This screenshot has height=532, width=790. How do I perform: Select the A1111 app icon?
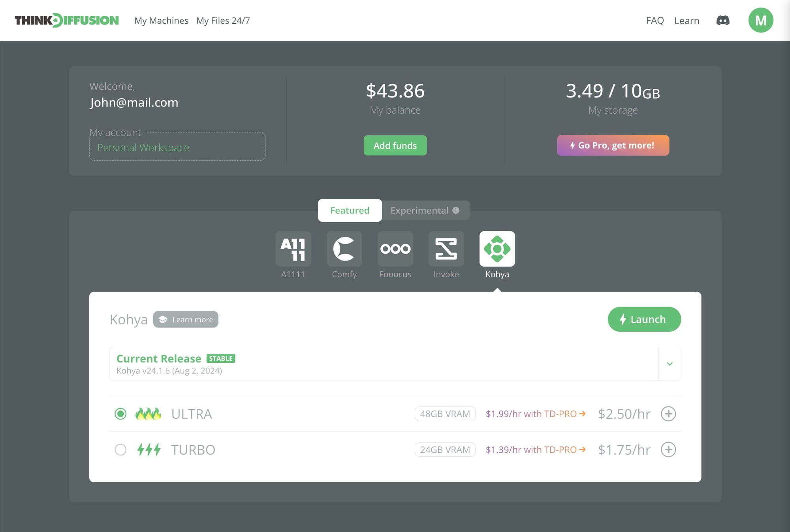tap(293, 249)
